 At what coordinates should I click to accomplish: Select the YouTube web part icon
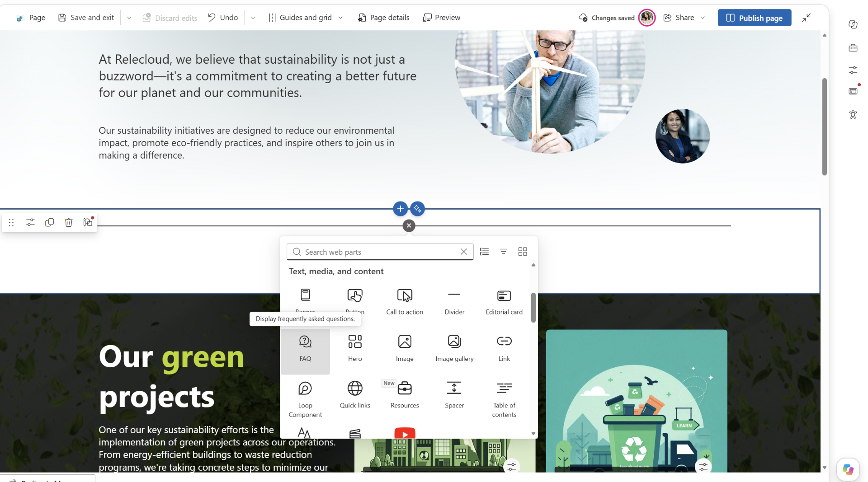tap(405, 433)
